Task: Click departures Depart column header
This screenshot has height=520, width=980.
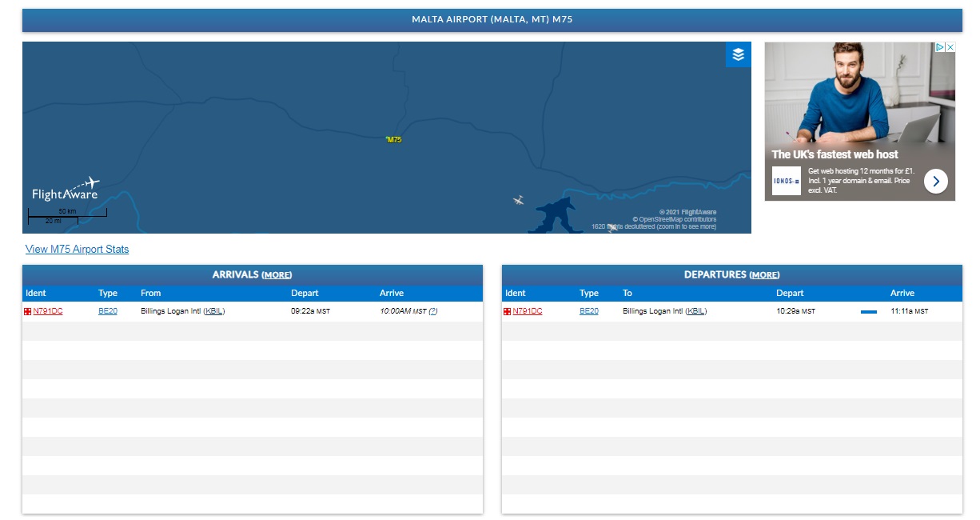Action: pyautogui.click(x=790, y=293)
